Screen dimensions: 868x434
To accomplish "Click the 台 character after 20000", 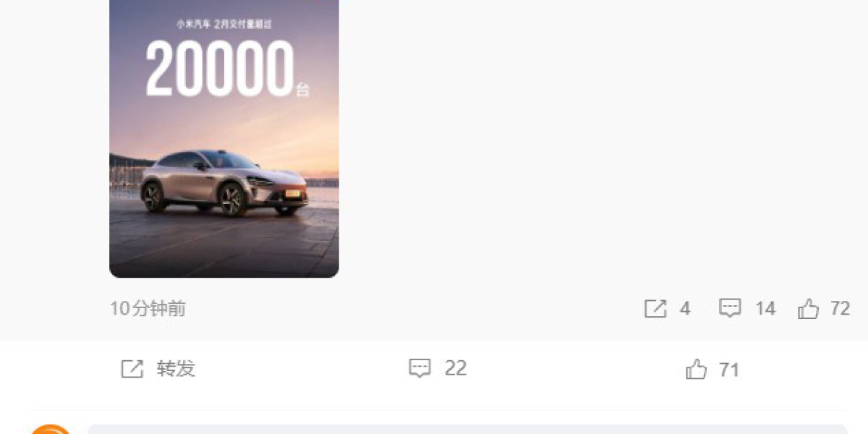I will (302, 90).
